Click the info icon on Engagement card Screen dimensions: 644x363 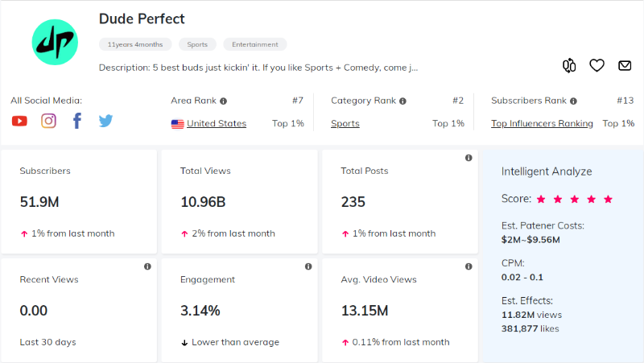(308, 266)
